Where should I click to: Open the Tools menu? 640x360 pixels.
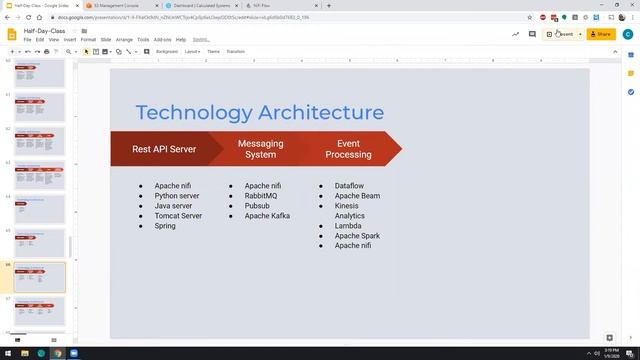click(x=143, y=40)
